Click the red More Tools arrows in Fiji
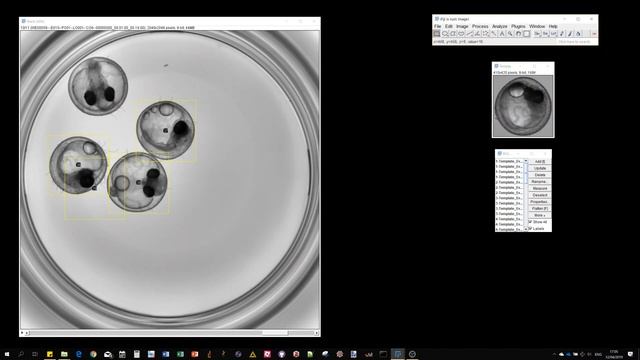640x360 pixels. pyautogui.click(x=594, y=34)
